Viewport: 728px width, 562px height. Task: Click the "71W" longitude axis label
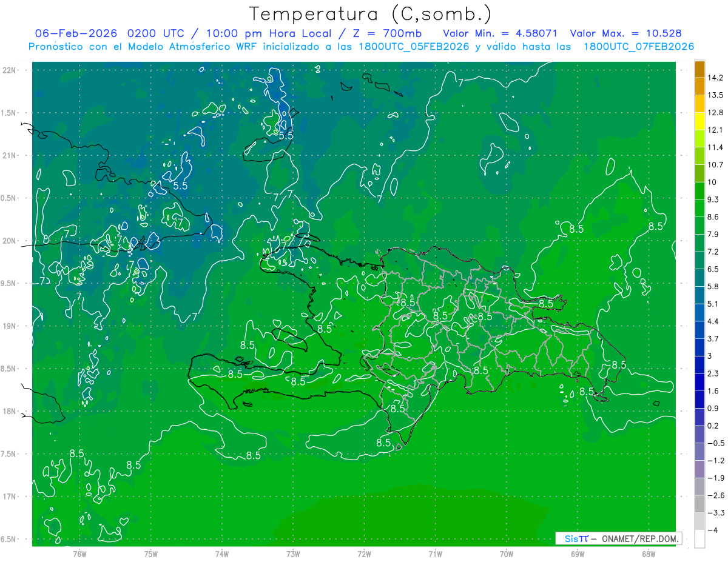coord(435,554)
